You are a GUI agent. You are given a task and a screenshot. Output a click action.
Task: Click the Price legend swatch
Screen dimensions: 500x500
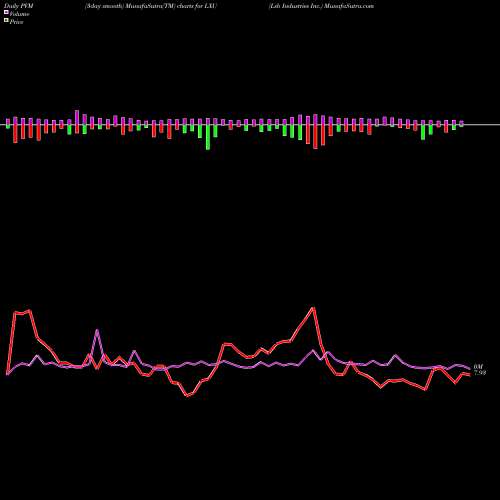6,20
